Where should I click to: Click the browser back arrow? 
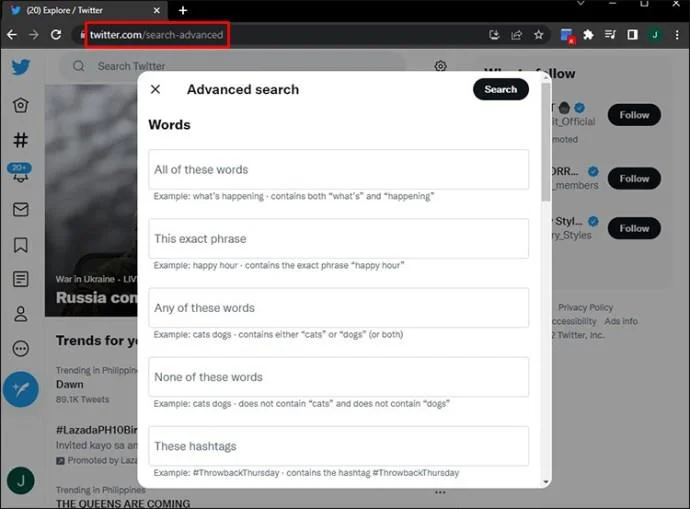pos(12,35)
